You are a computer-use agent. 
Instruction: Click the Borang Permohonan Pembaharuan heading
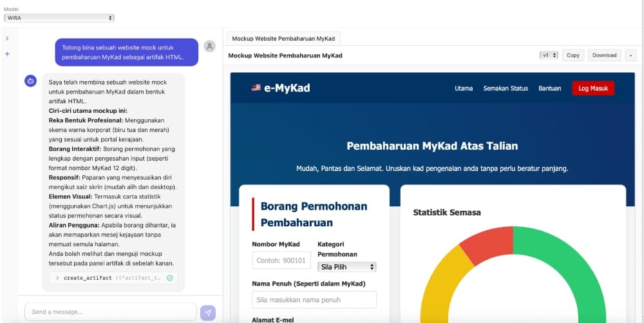click(314, 215)
